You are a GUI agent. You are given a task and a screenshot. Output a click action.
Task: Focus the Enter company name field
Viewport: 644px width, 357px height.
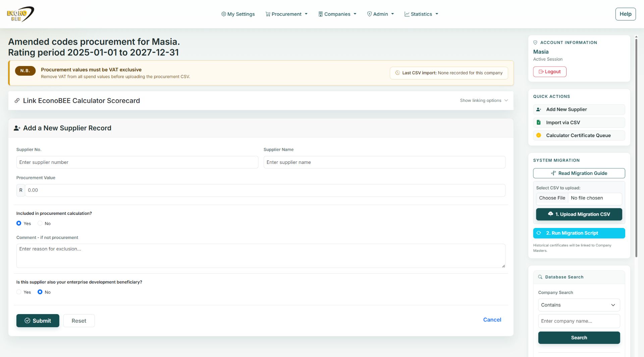pyautogui.click(x=579, y=321)
